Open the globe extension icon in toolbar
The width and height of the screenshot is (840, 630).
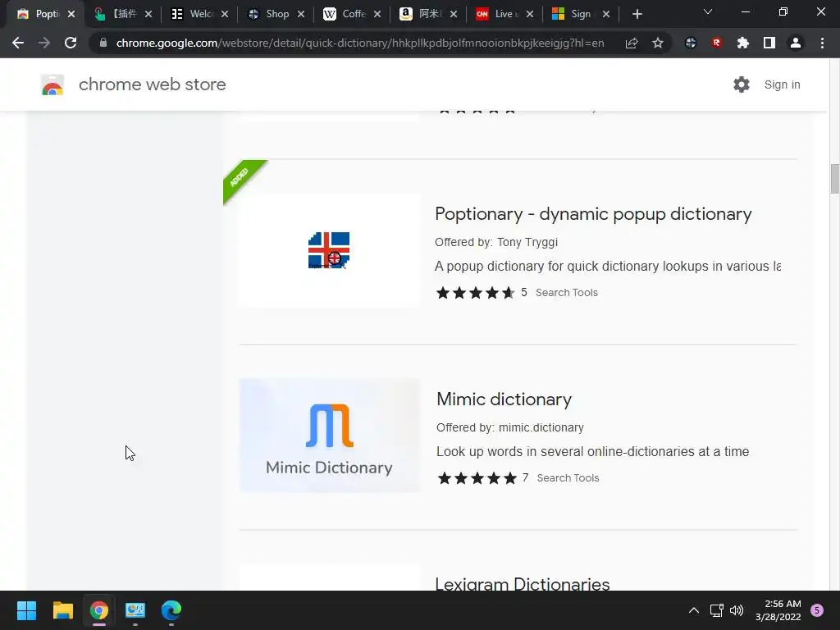[x=691, y=43]
